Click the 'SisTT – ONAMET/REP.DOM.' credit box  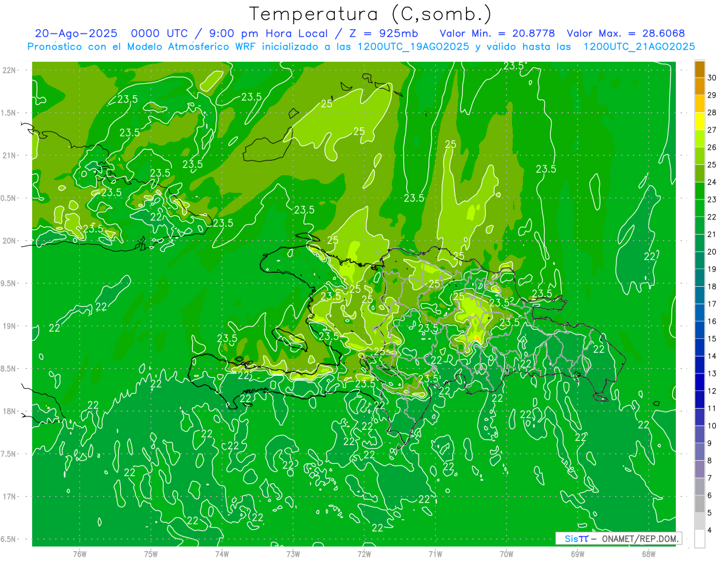pyautogui.click(x=618, y=538)
